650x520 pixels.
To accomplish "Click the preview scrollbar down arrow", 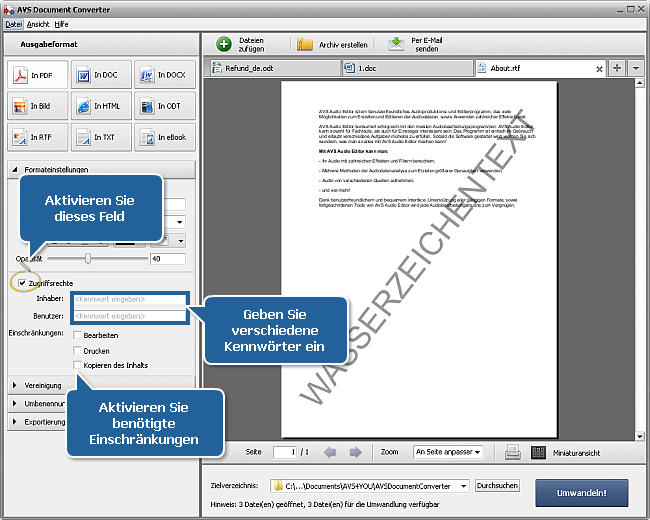I will (x=640, y=436).
